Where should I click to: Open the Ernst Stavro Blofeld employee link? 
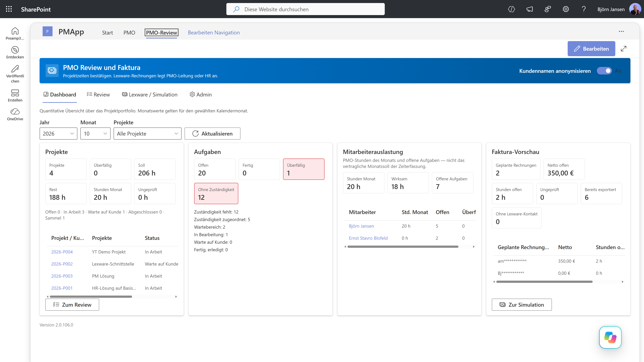pos(368,238)
